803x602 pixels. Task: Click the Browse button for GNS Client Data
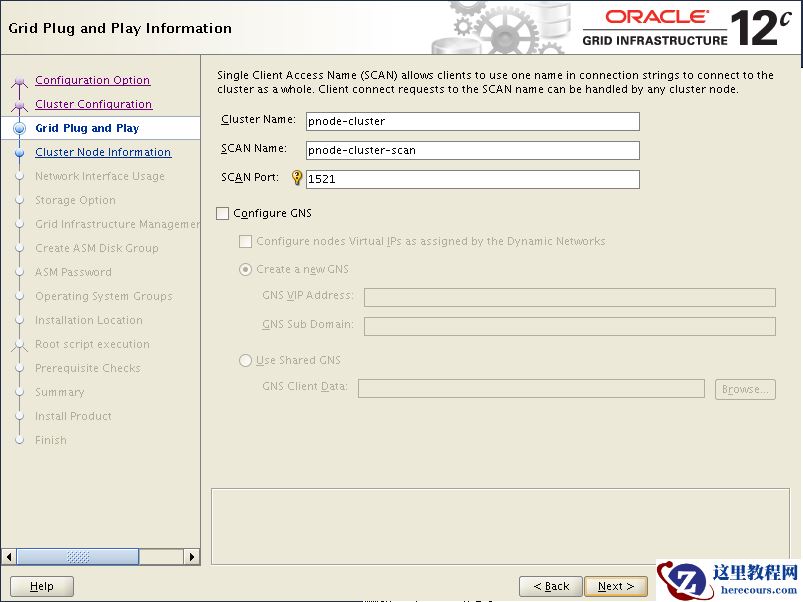746,389
